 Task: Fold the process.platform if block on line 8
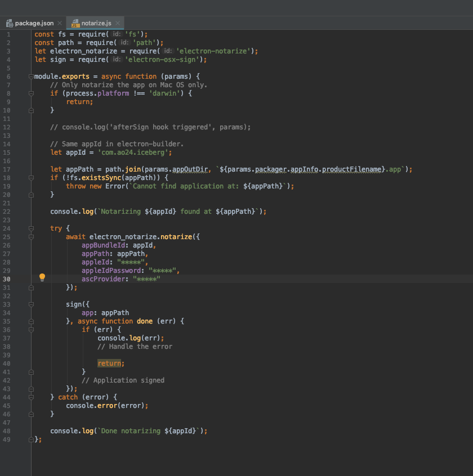coord(31,93)
